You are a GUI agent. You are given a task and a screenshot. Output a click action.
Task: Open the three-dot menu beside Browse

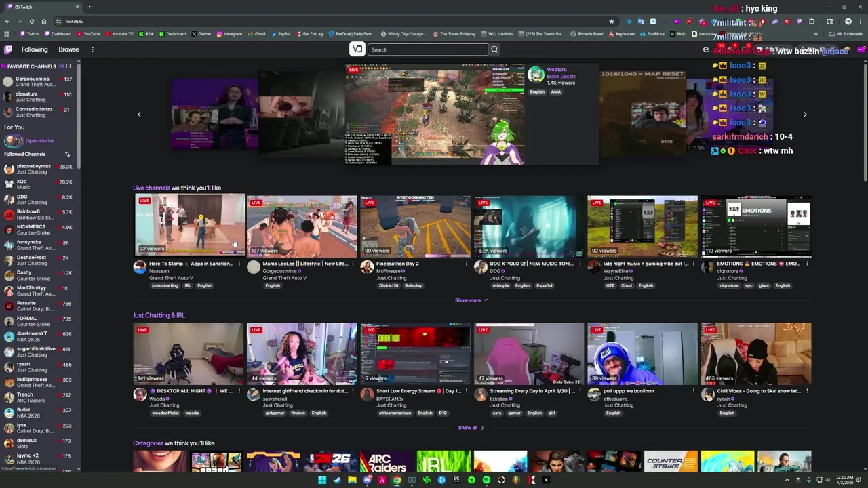(x=92, y=49)
